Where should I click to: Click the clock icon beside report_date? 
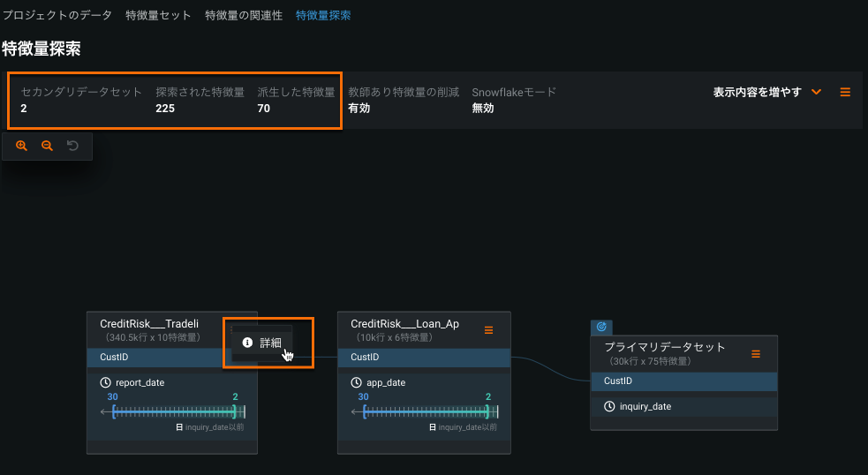pyautogui.click(x=106, y=383)
